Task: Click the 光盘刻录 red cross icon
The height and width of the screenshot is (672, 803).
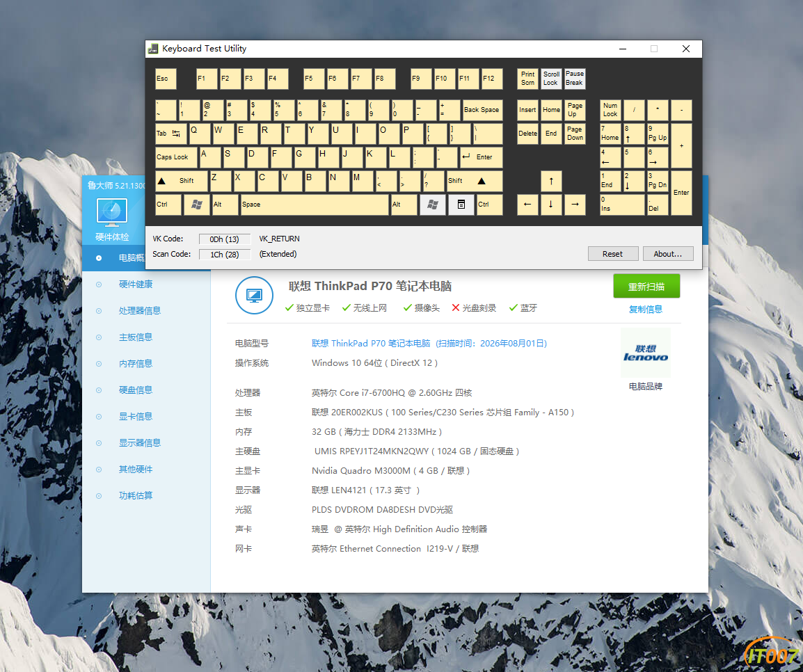Action: [x=456, y=307]
